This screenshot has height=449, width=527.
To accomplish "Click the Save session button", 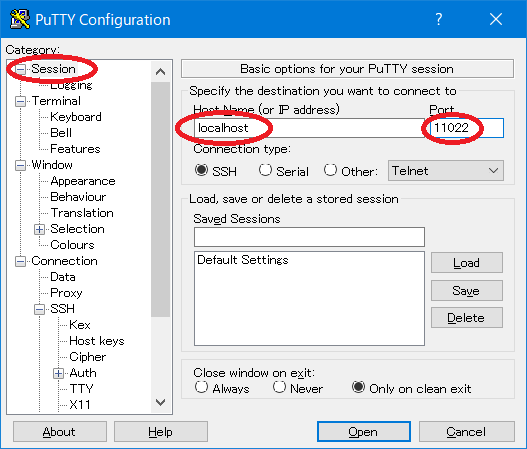I will click(467, 290).
